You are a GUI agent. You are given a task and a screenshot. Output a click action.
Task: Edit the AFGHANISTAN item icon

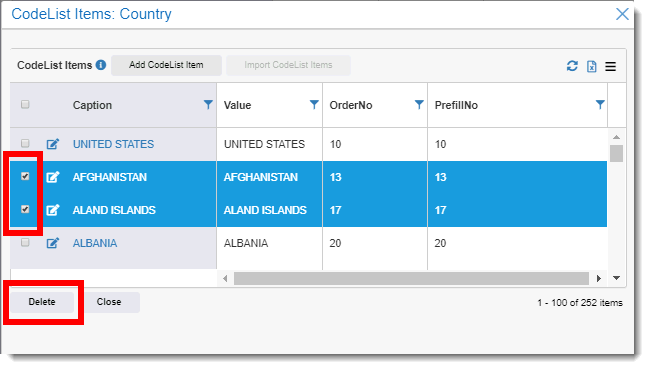pyautogui.click(x=53, y=177)
